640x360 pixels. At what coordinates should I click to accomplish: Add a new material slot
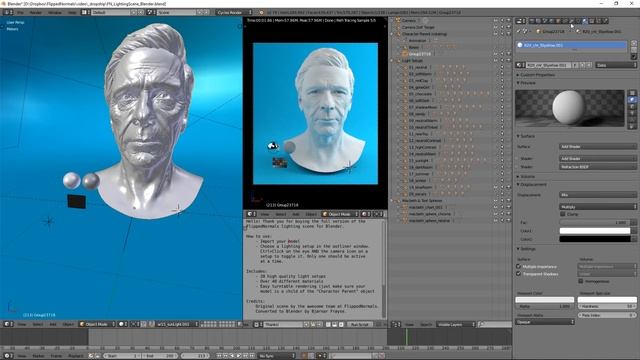click(634, 43)
